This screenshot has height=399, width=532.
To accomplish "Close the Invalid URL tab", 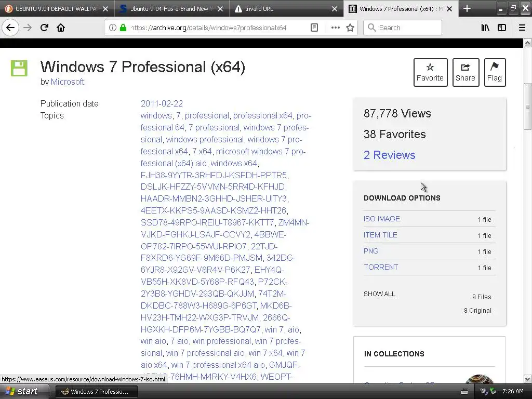I will [335, 9].
